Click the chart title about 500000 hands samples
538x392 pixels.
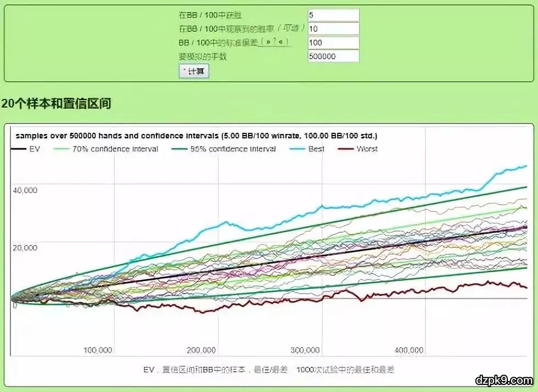[196, 136]
